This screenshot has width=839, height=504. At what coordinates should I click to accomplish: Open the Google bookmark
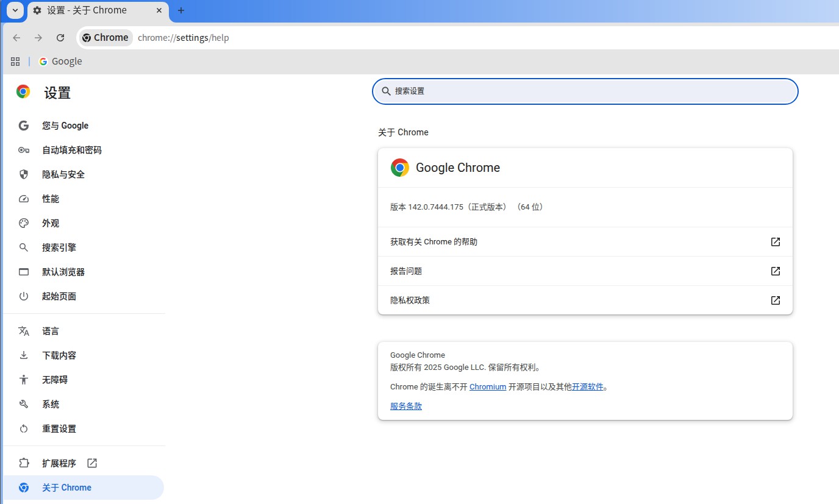click(60, 62)
